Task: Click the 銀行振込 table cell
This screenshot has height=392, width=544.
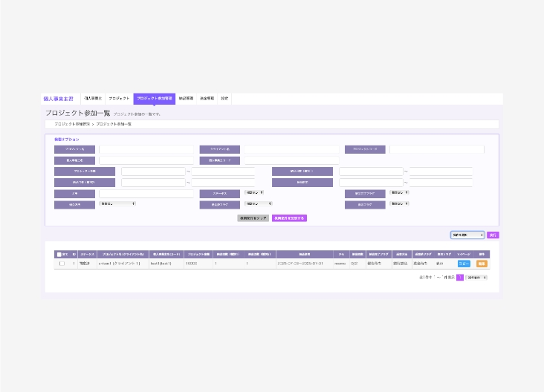Action: 401,264
